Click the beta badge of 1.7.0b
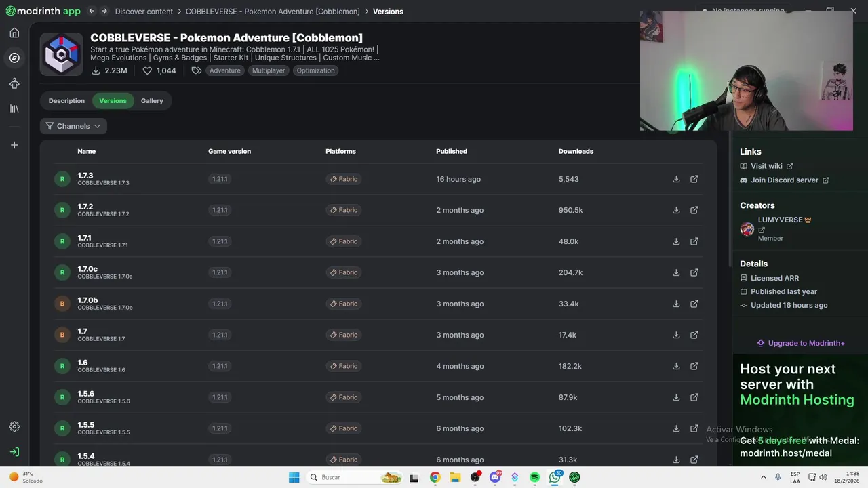The image size is (868, 488). [x=62, y=304]
